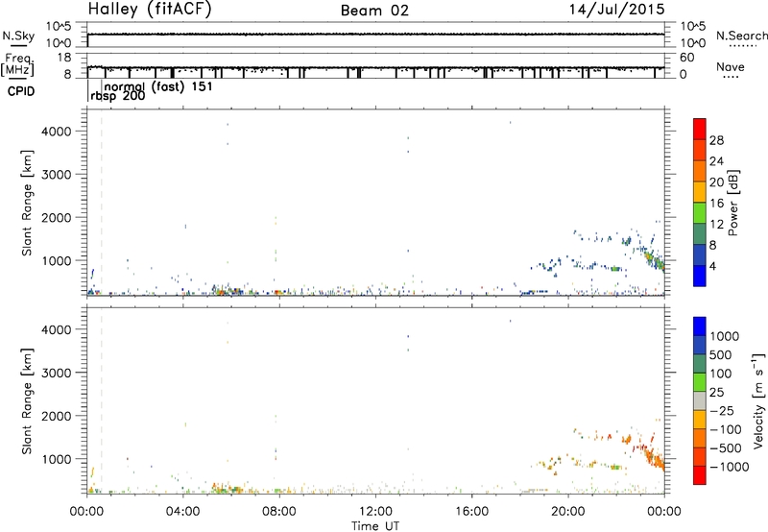
Task: Click the orange velocity scatter cluster near 23:30 UT
Action: [654, 458]
